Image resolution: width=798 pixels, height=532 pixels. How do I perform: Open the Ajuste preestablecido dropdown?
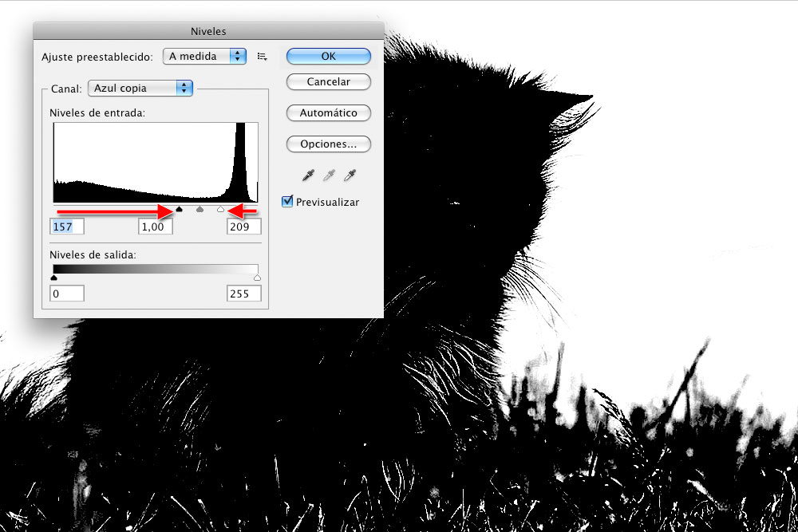coord(204,56)
